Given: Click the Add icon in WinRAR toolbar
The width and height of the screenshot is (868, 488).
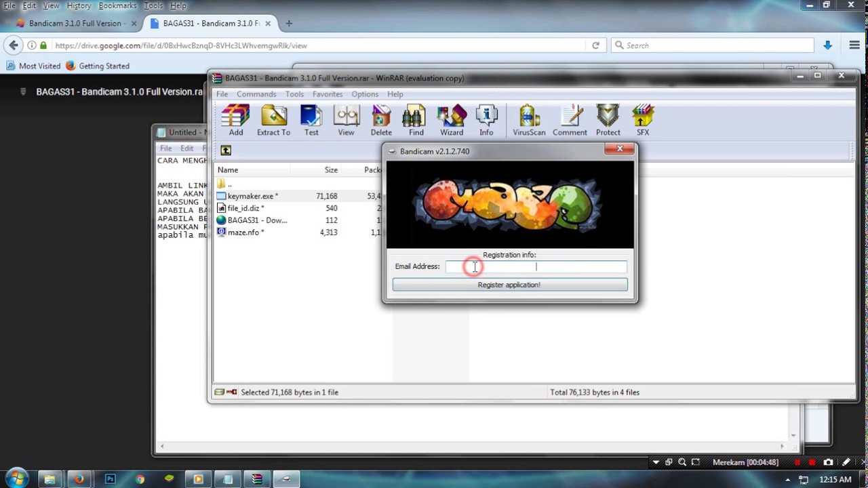Looking at the screenshot, I should [235, 121].
